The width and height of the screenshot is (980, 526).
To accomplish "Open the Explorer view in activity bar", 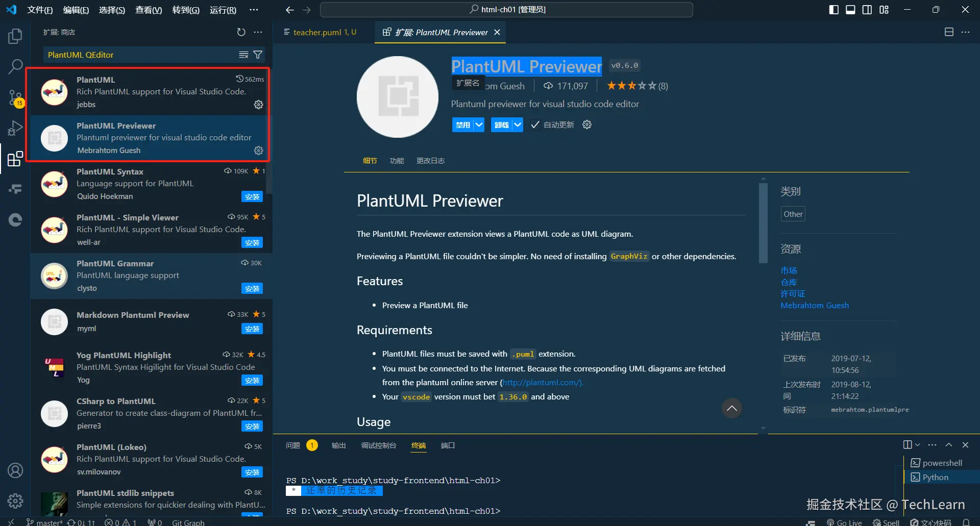I will pos(15,36).
